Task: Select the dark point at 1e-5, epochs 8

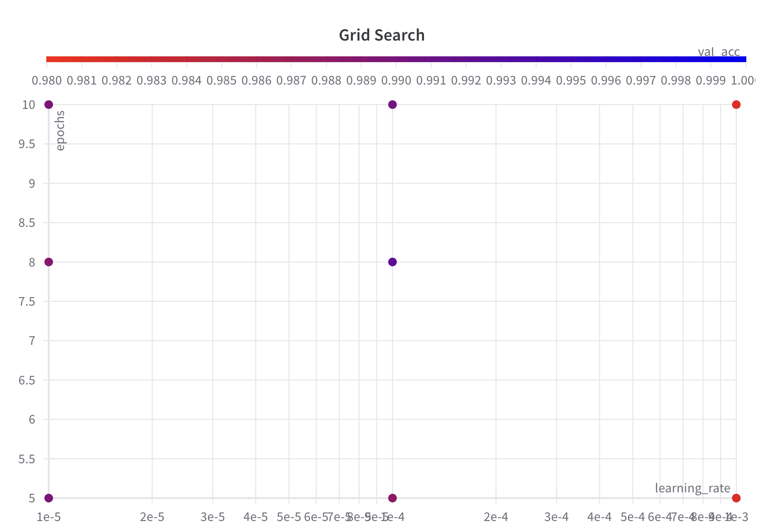Action: point(48,261)
